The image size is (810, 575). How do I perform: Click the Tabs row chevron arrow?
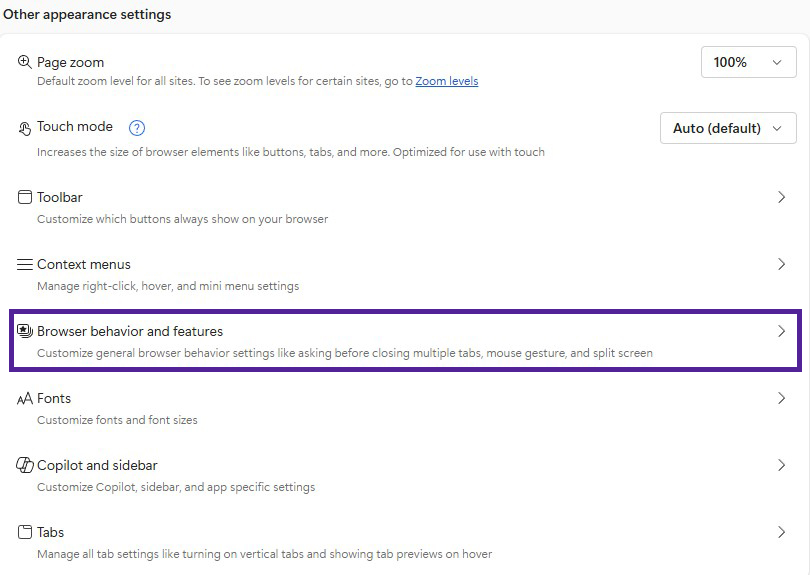tap(782, 532)
